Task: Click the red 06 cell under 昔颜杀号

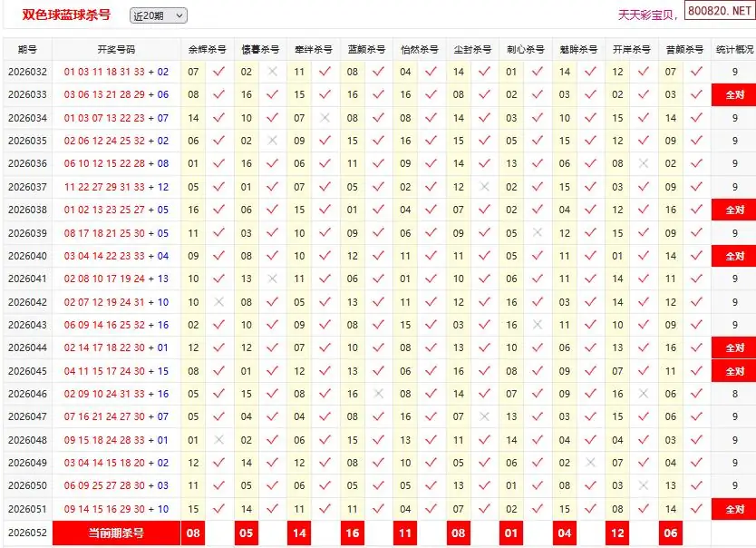Action: click(671, 533)
